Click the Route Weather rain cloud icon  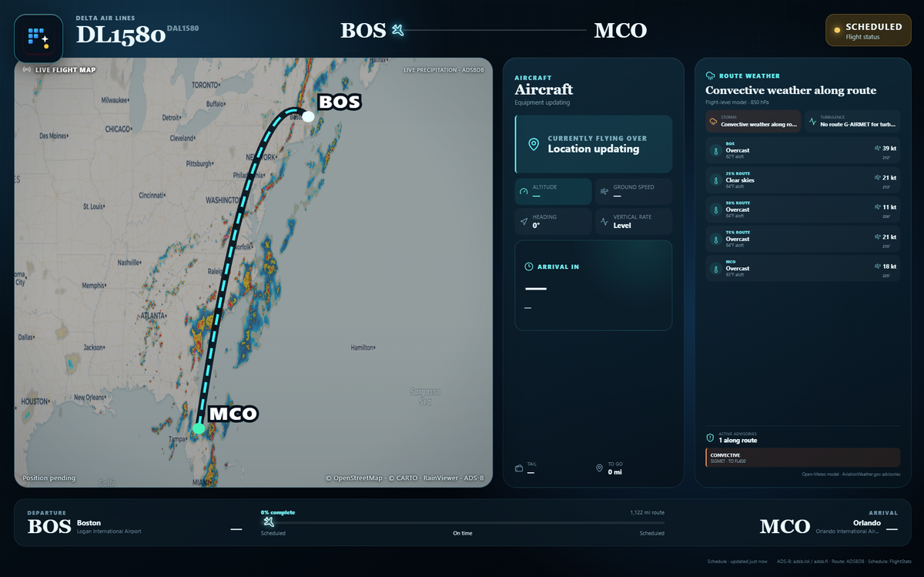tap(710, 76)
